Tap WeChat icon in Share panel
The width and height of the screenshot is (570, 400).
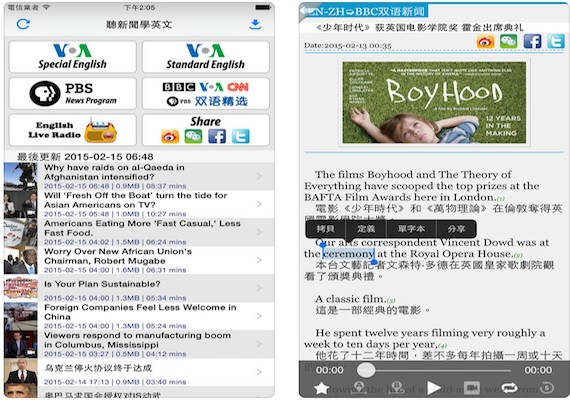click(193, 137)
